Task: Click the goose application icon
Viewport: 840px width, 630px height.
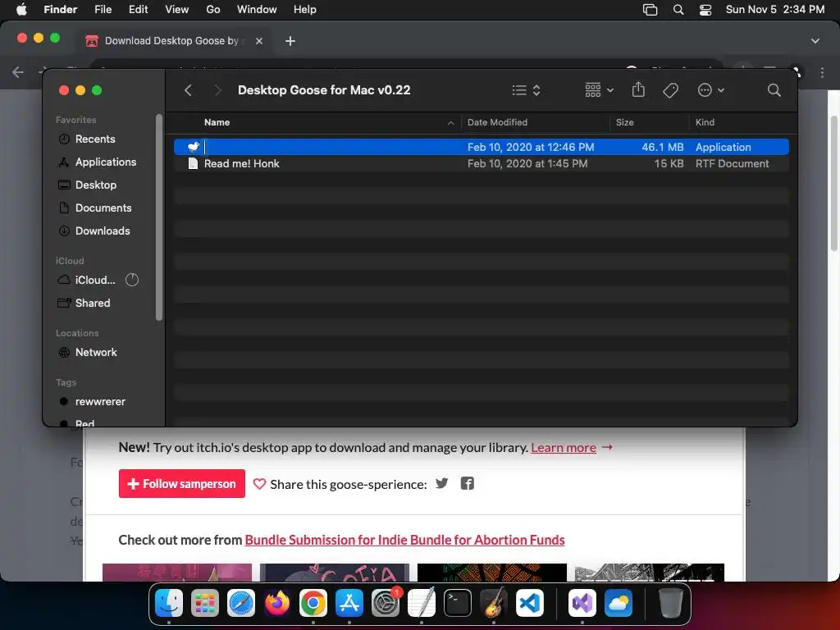Action: click(x=194, y=147)
